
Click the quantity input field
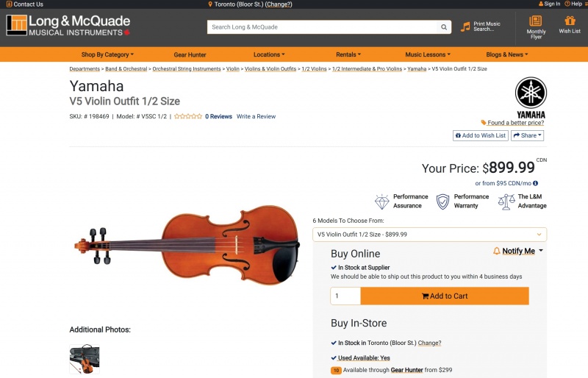coord(345,296)
